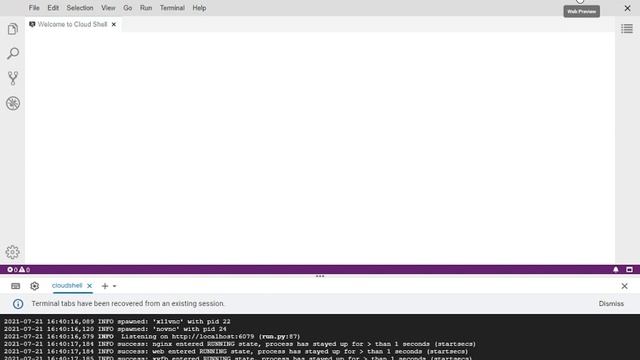Toggle the outline list icon at top right

(627, 29)
